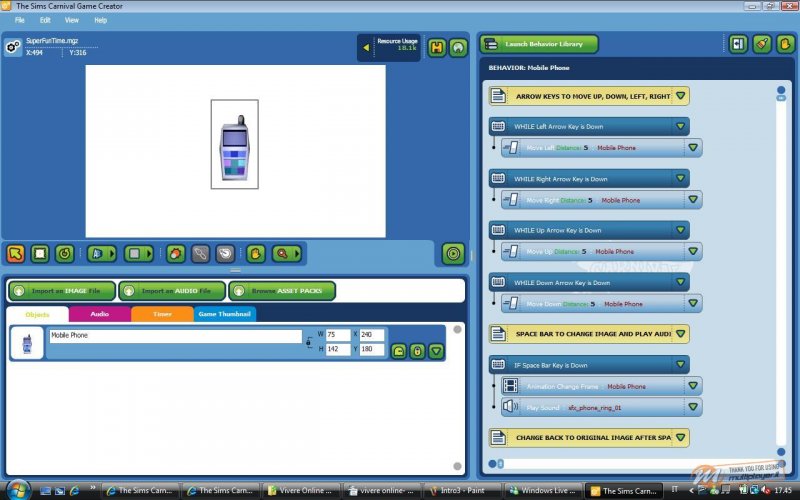Image resolution: width=800 pixels, height=500 pixels.
Task: Collapse the Resource Usage panel arrow
Action: 366,47
